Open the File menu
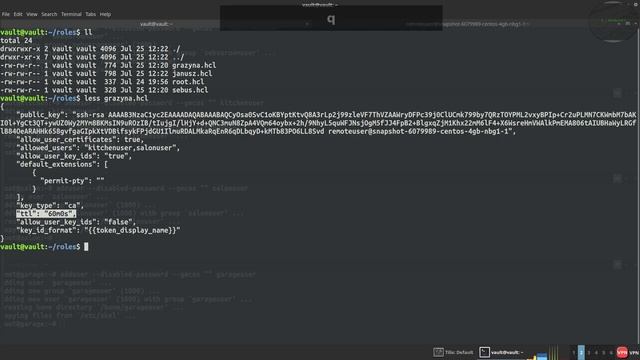 [6, 14]
